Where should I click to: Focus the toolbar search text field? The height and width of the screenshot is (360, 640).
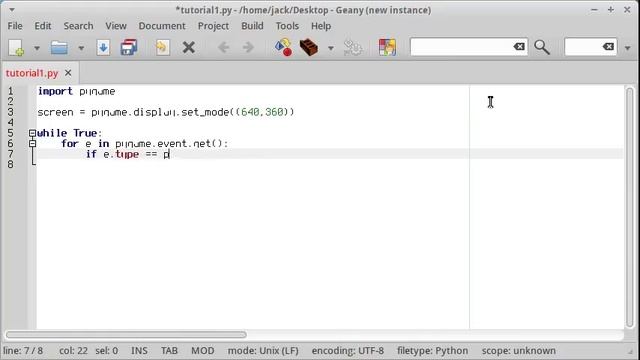[461, 47]
